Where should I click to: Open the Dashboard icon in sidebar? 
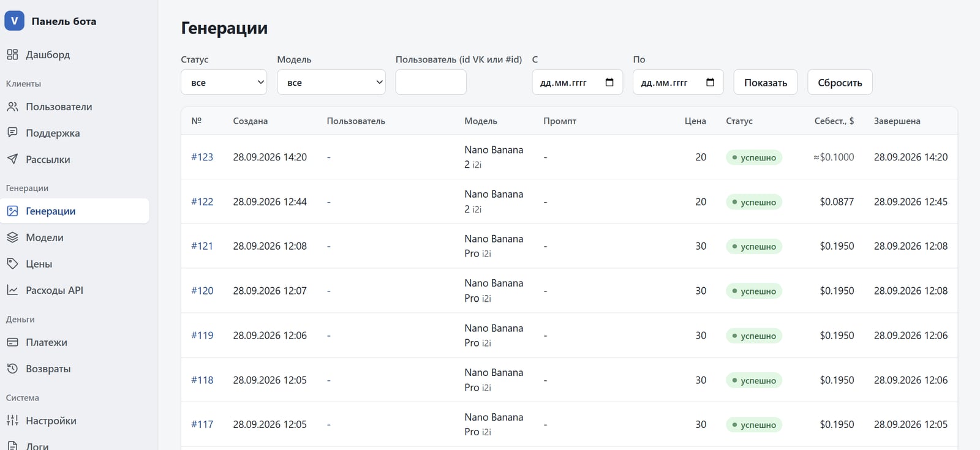(x=12, y=54)
